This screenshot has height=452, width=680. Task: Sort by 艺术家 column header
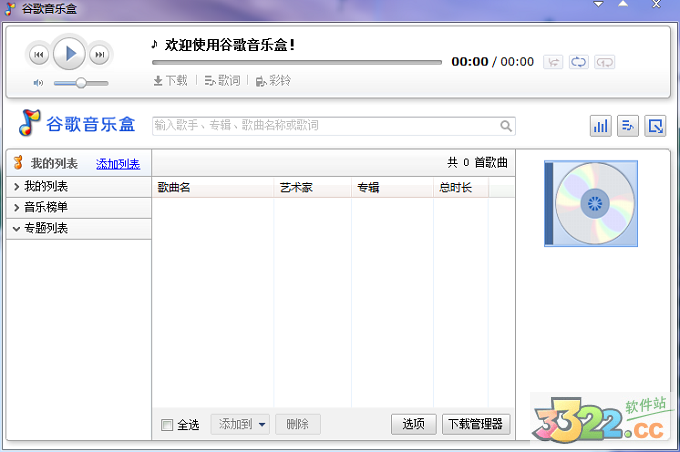tap(312, 187)
